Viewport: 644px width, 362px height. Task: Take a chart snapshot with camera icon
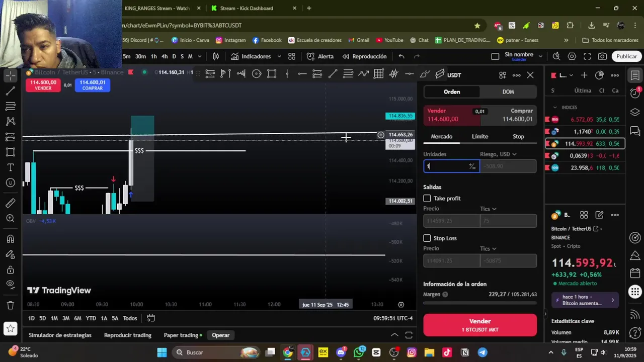pyautogui.click(x=602, y=56)
